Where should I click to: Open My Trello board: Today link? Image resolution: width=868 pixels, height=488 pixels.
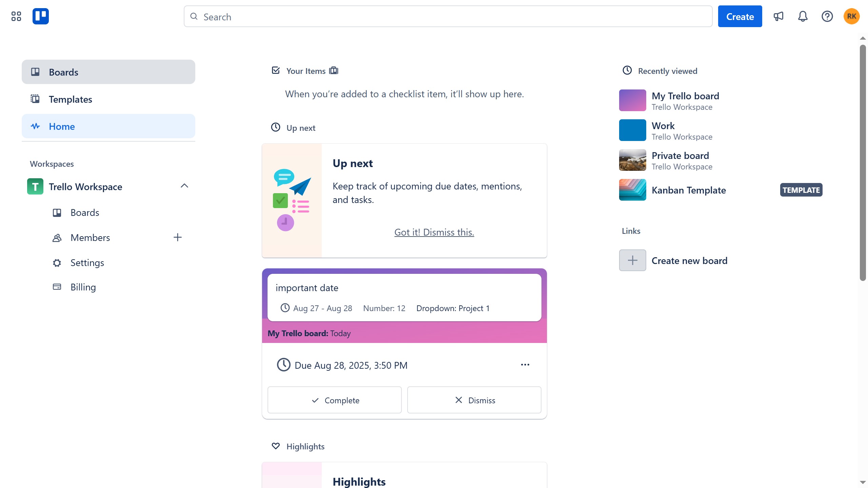[x=309, y=333]
